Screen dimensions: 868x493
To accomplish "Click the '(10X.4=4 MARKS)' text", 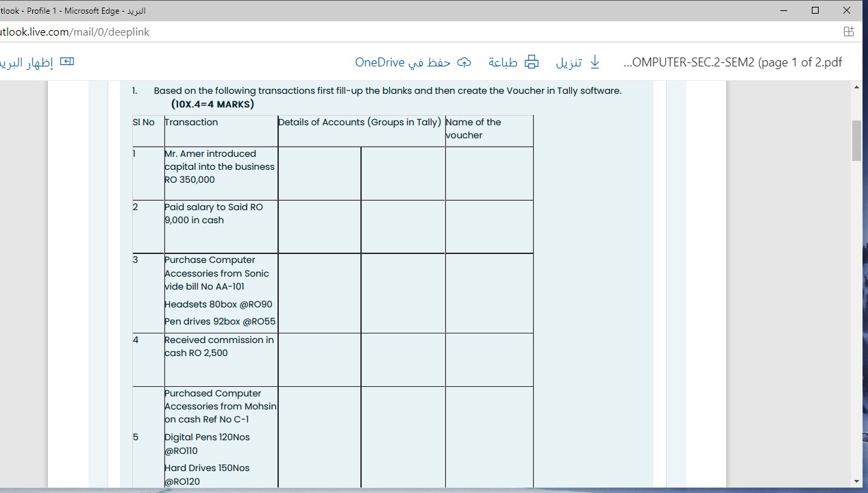I will tap(212, 104).
